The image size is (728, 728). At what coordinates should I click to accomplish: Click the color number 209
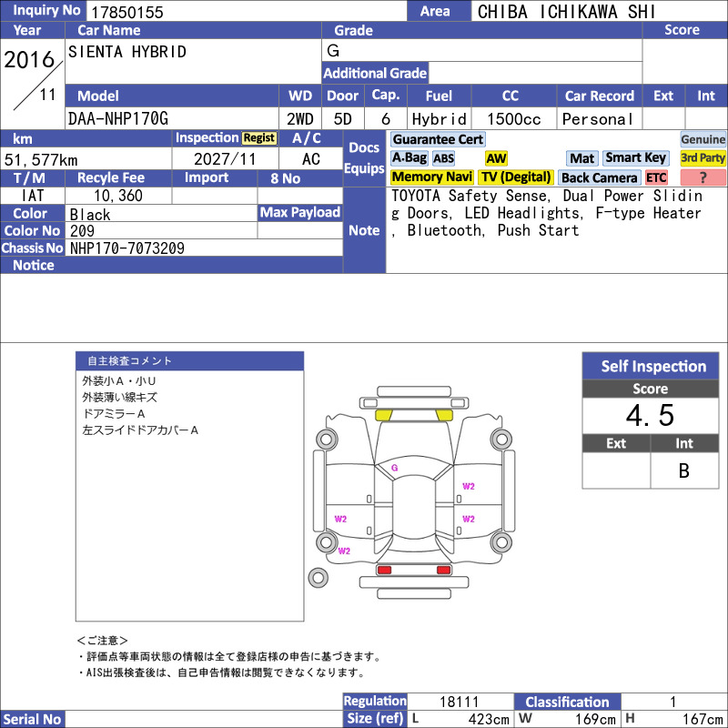[82, 231]
